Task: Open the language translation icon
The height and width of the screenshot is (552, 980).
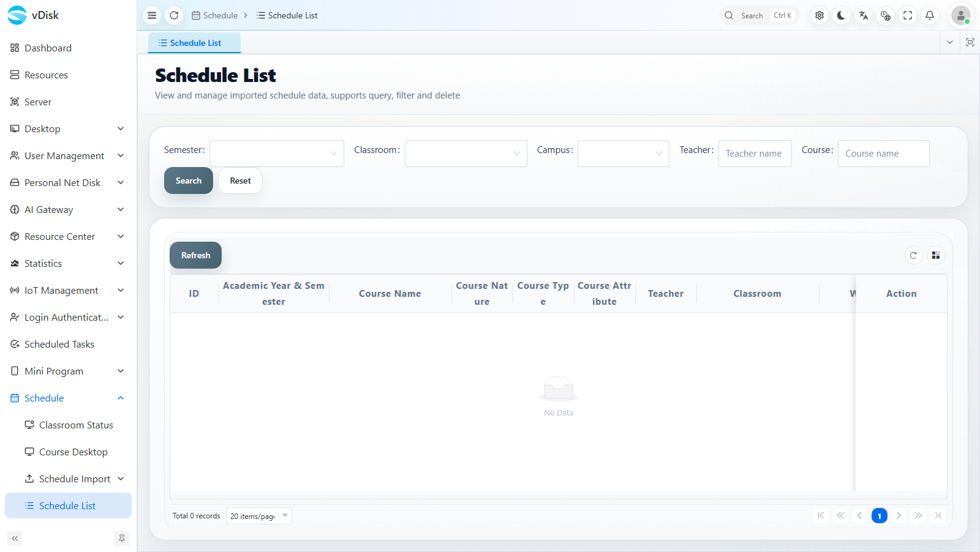Action: point(864,15)
